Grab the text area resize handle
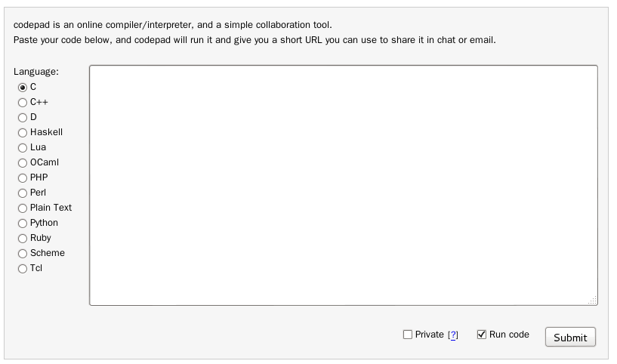 (593, 301)
